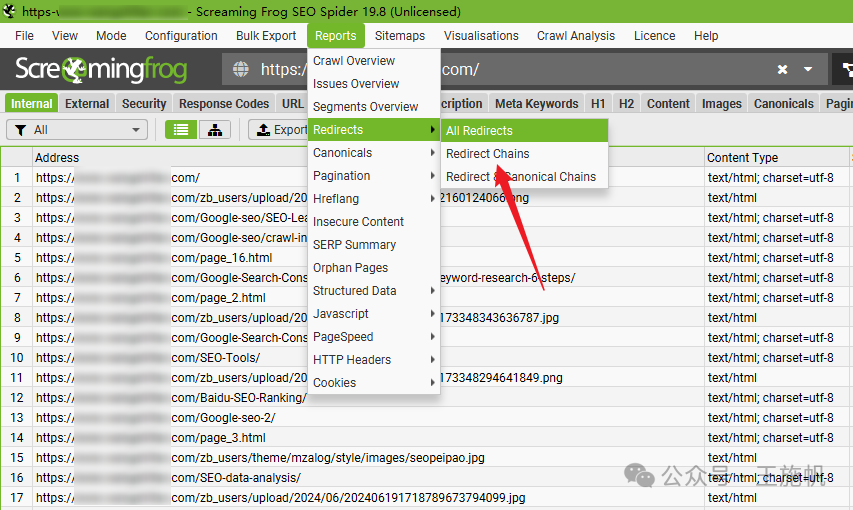Switch to Response Codes tab

tap(224, 103)
